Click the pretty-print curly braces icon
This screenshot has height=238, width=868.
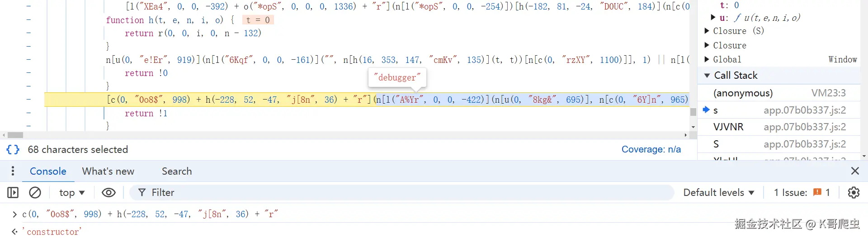click(x=13, y=149)
